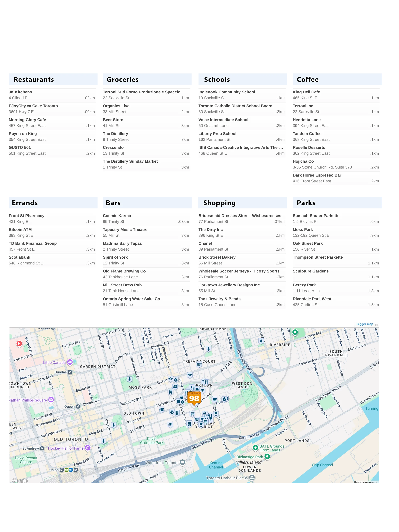Click the Parks section header

click(x=337, y=203)
